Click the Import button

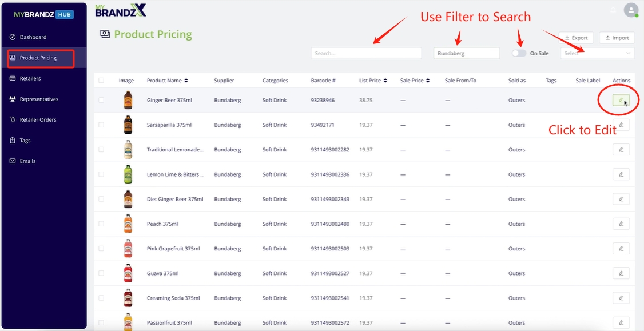point(617,38)
